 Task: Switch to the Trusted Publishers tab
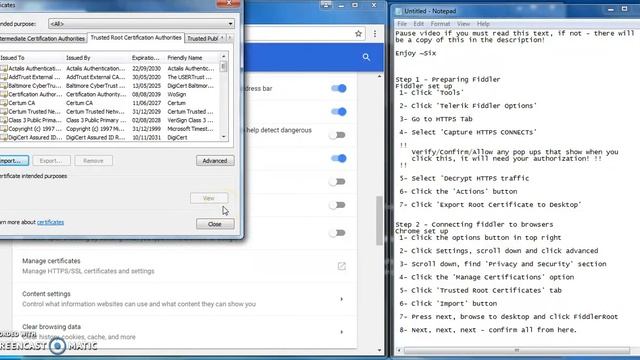202,38
